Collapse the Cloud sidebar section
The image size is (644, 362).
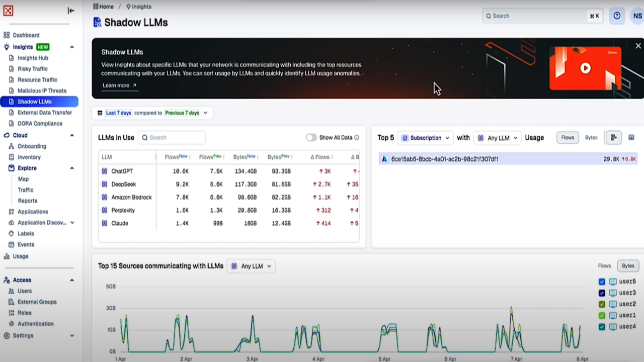click(72, 136)
